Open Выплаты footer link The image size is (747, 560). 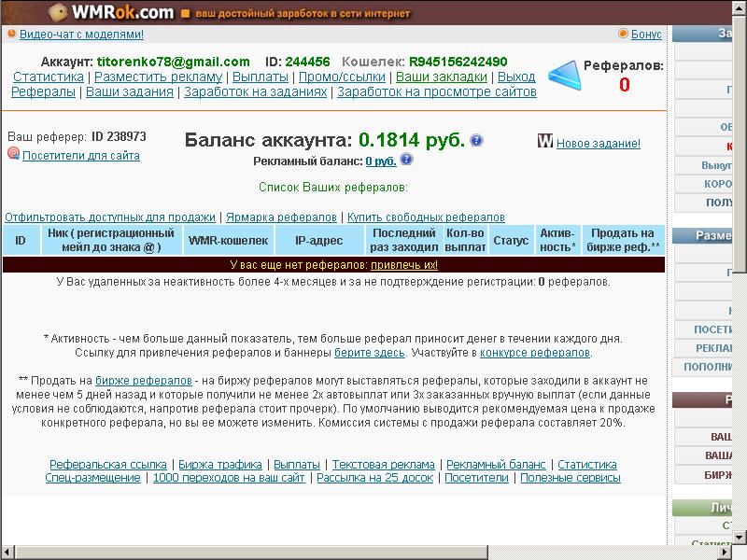[297, 464]
